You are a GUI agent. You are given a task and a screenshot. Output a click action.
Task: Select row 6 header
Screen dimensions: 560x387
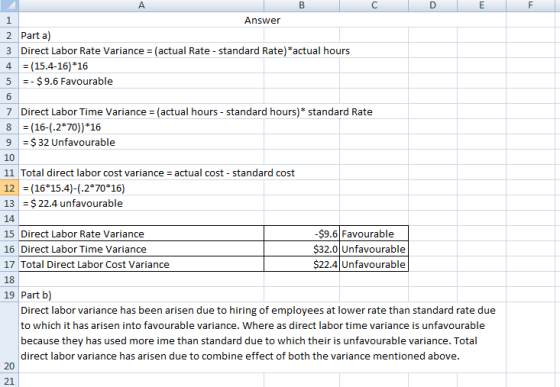tap(9, 96)
